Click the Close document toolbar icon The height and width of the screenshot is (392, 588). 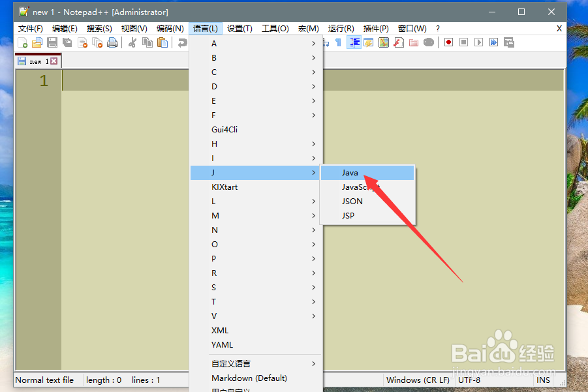(82, 43)
